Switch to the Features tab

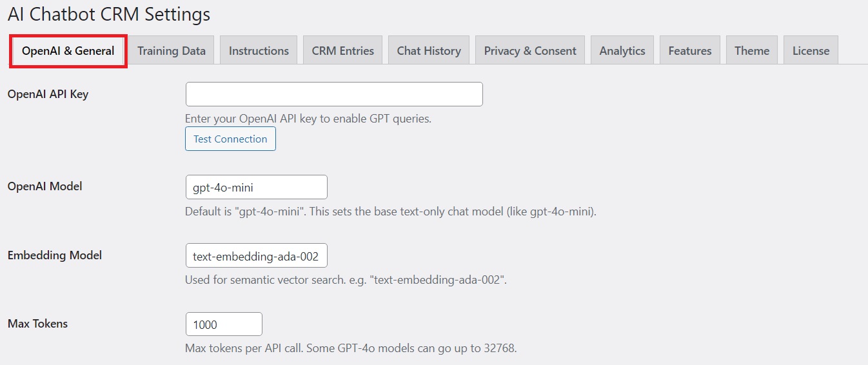[690, 51]
